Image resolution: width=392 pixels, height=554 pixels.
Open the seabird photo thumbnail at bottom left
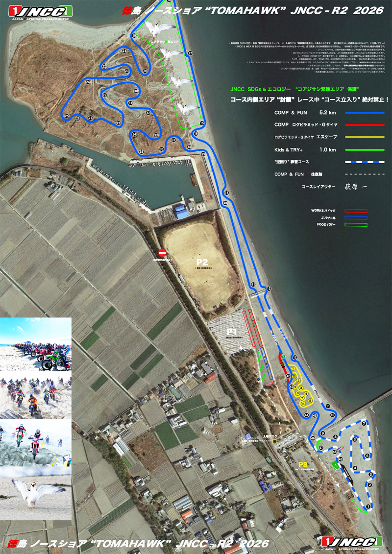click(x=35, y=492)
